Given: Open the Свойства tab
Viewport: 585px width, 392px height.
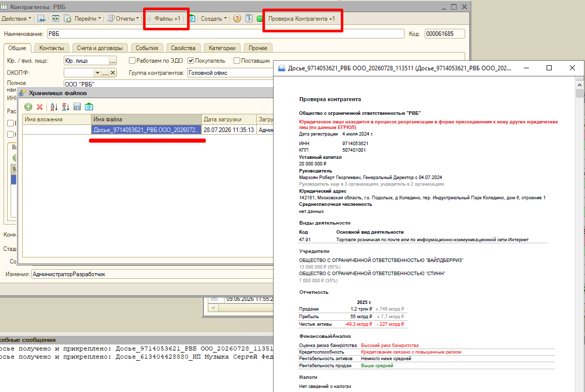Looking at the screenshot, I should [x=183, y=48].
